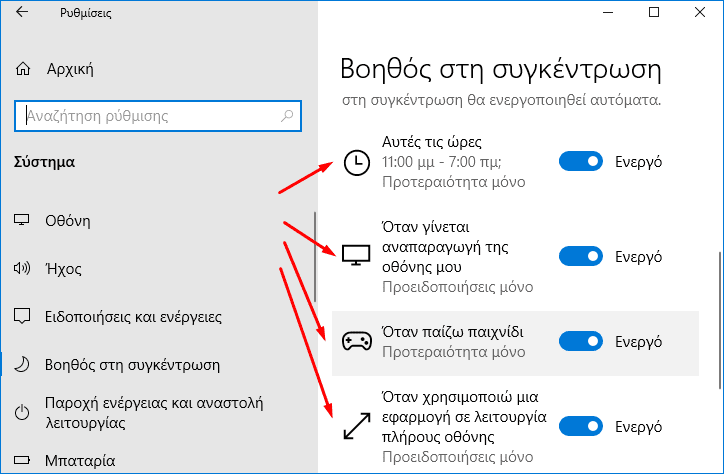Open the Μπαταρία settings page
The width and height of the screenshot is (724, 474).
coord(80,462)
